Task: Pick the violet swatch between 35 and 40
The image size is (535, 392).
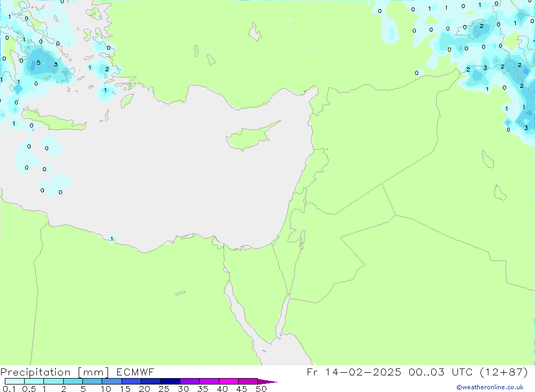Action: pyautogui.click(x=209, y=381)
